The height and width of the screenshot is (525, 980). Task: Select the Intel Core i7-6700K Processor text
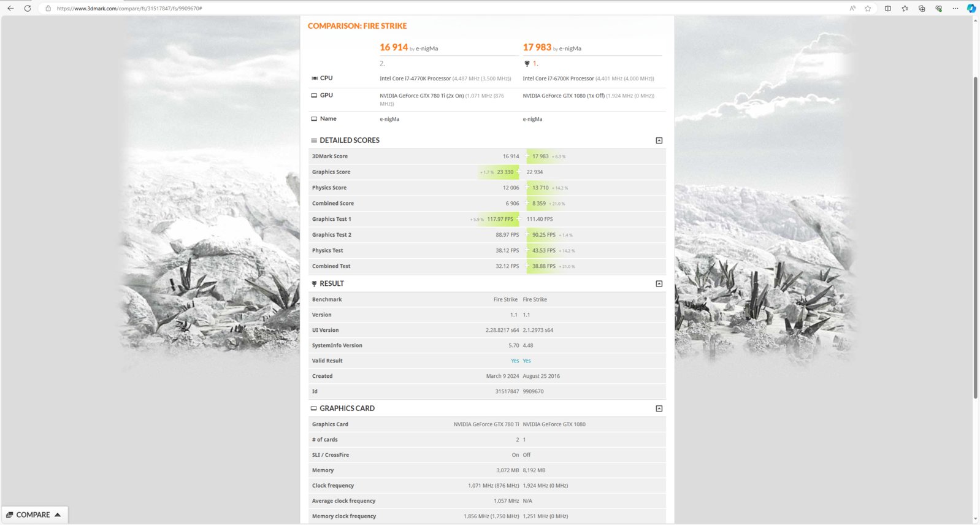click(558, 79)
